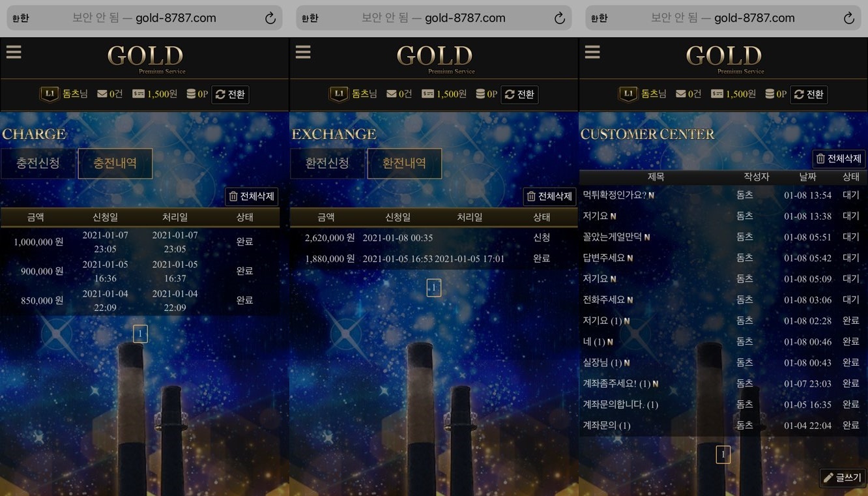Open post titled 계좌좀주세요! (1)
Viewport: 868px width, 496px height.
pyautogui.click(x=616, y=383)
